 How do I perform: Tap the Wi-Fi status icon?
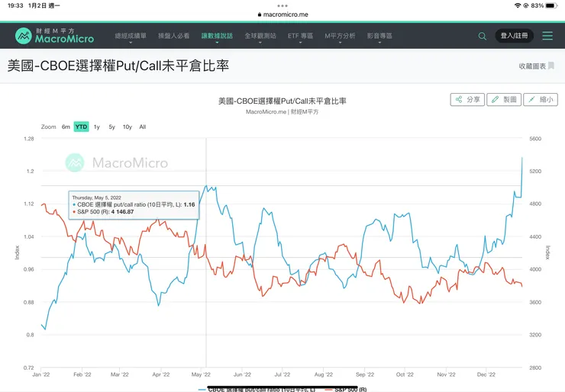tap(518, 5)
